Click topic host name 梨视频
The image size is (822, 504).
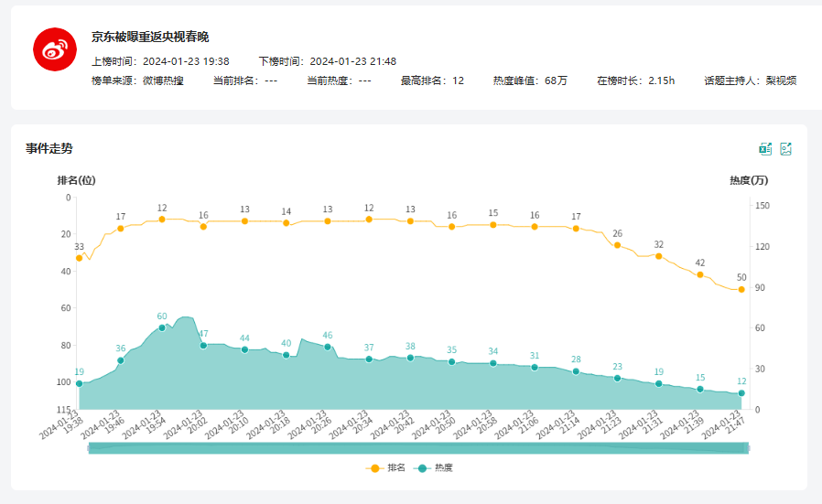(781, 80)
